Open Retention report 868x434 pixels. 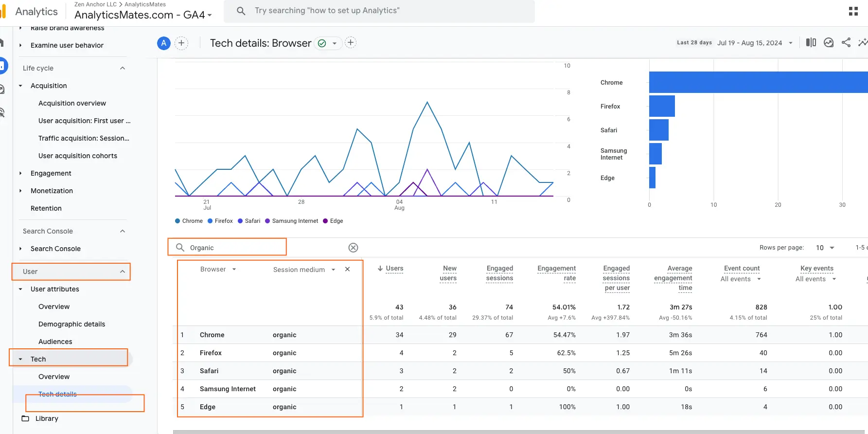(46, 208)
